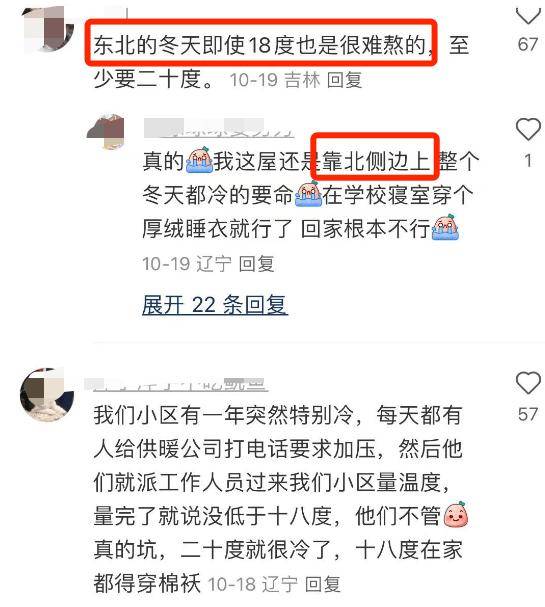Like the Liaoning reply with 1 like

click(528, 129)
